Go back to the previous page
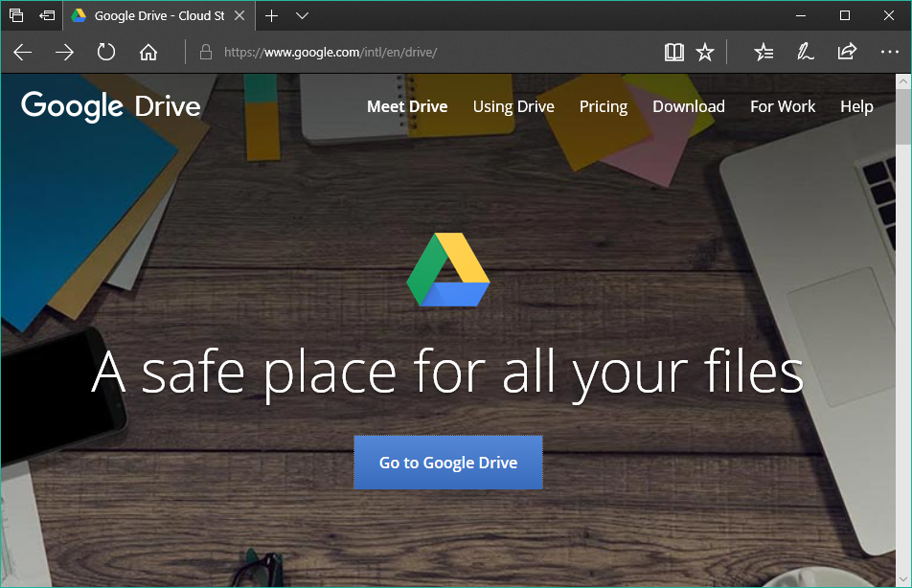Screen dimensions: 912x588 23,53
